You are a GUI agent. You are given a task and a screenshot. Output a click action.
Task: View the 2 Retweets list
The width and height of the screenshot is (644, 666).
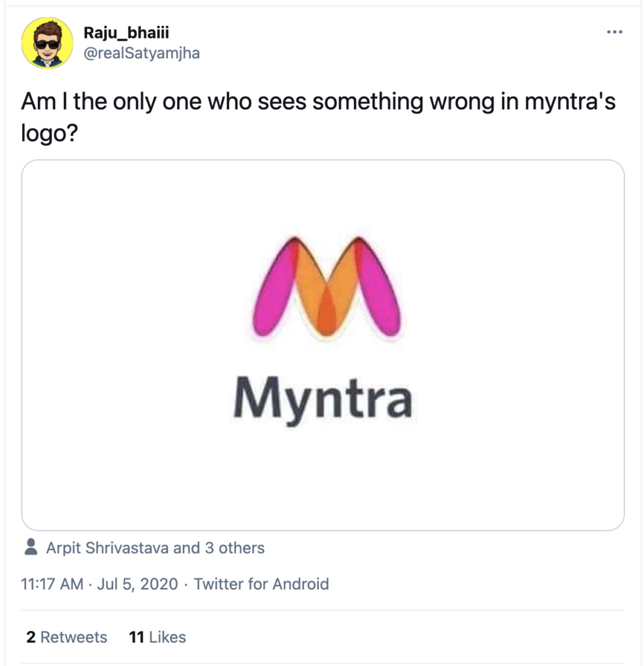pos(67,637)
